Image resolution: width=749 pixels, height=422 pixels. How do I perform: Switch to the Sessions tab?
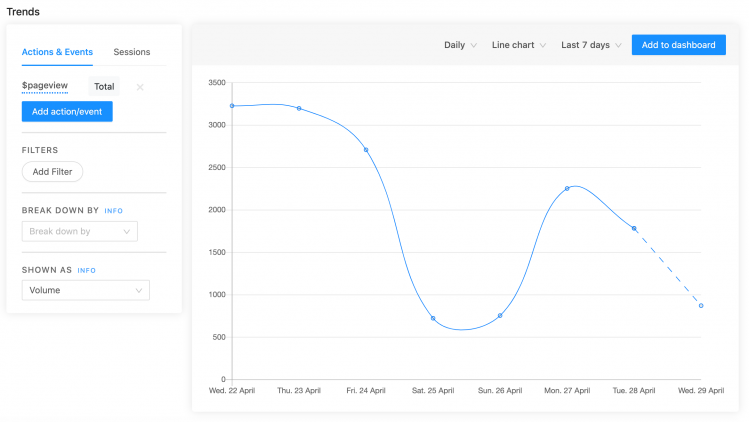click(133, 51)
